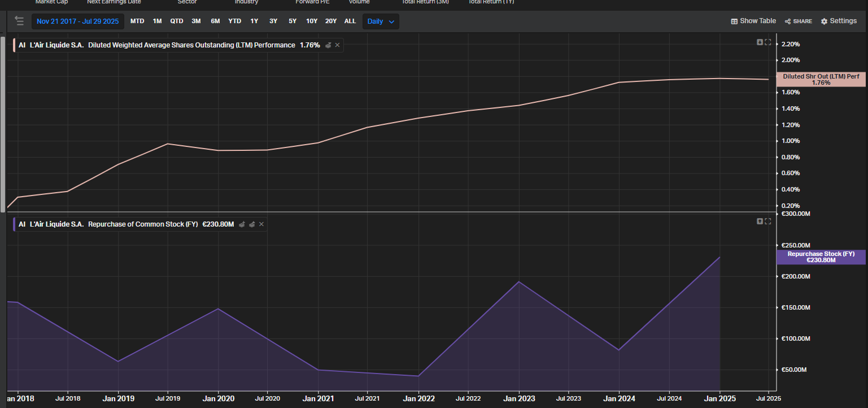The image size is (868, 408).
Task: Expand the Repurchase Stock pane to fullscreen
Action: (x=768, y=221)
